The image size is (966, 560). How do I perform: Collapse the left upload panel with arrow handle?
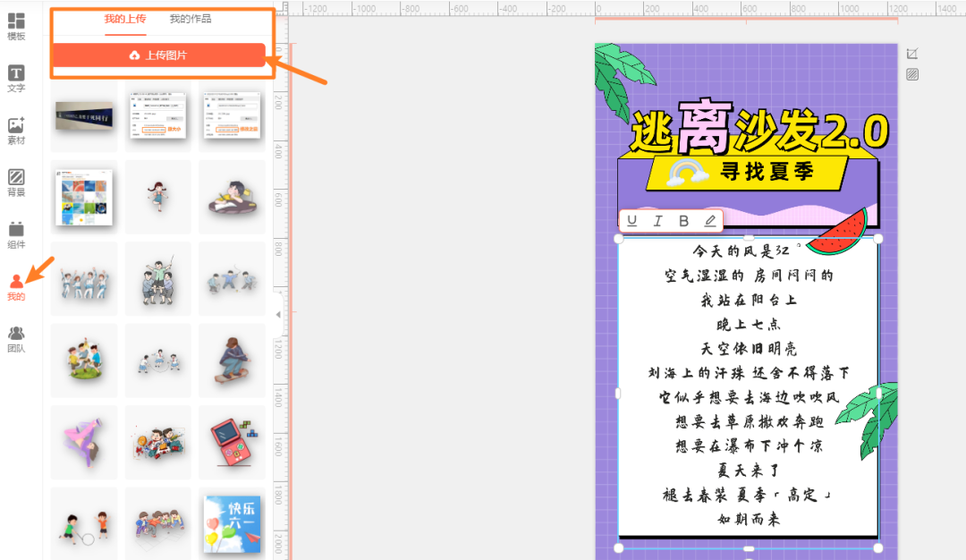[x=278, y=314]
